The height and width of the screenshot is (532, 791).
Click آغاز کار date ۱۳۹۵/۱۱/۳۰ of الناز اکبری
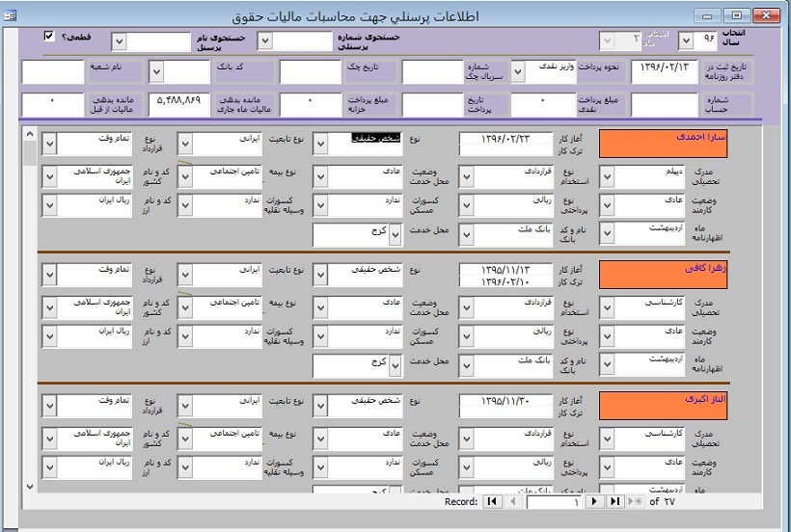[x=506, y=401]
